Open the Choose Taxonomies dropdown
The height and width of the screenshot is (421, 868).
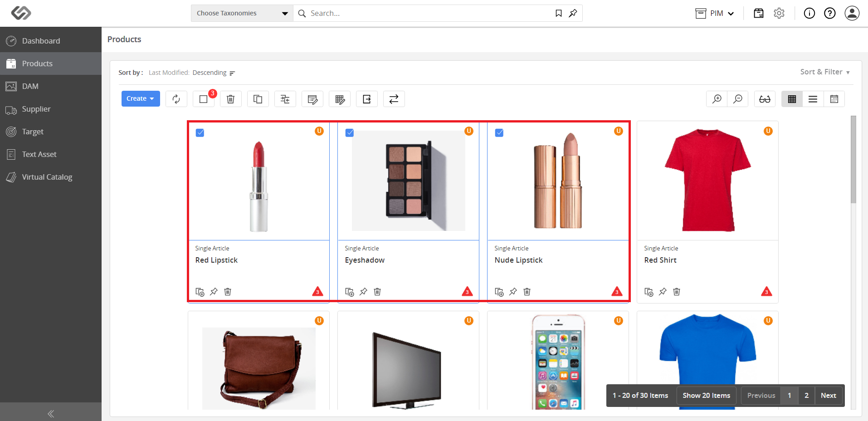pyautogui.click(x=242, y=13)
